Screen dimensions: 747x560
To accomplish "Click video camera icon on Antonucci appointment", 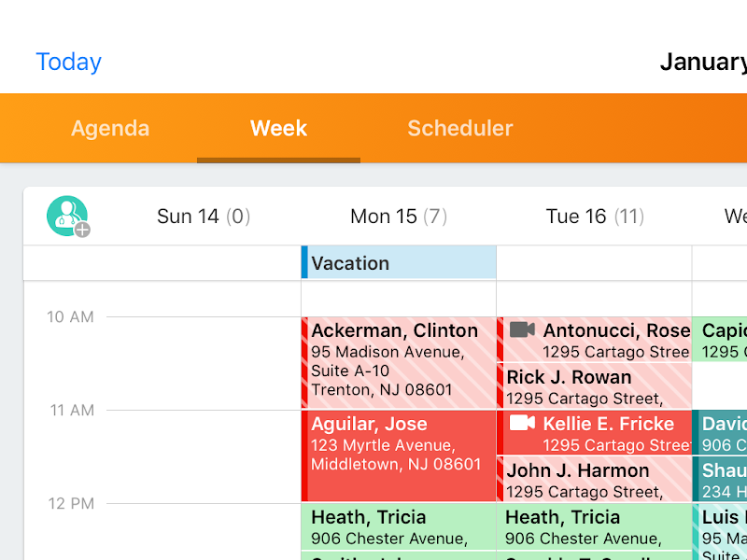I will (x=522, y=330).
